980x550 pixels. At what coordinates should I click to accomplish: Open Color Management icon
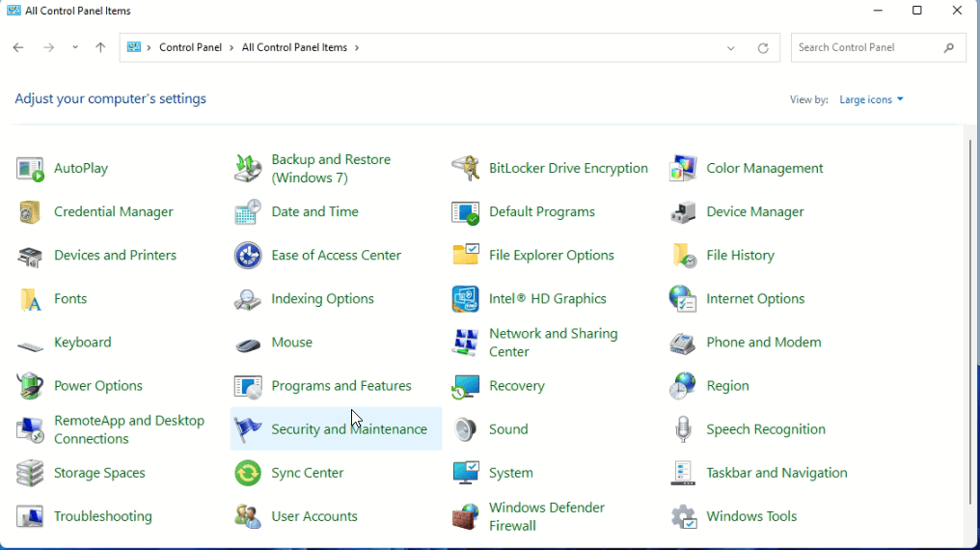pyautogui.click(x=683, y=169)
